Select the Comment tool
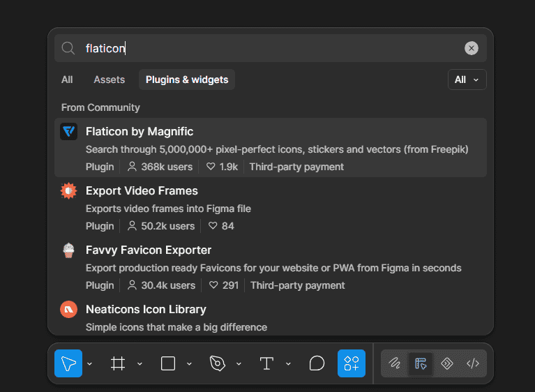 tap(317, 363)
